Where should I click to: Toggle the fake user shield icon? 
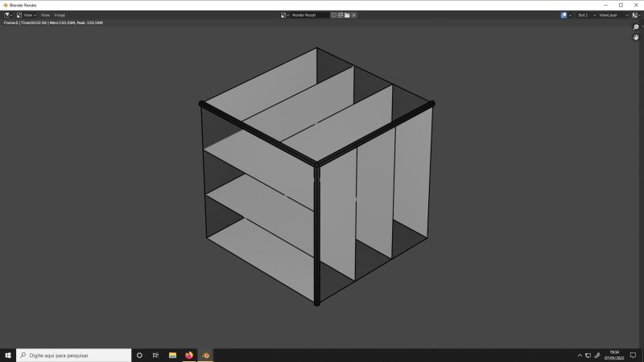click(334, 15)
